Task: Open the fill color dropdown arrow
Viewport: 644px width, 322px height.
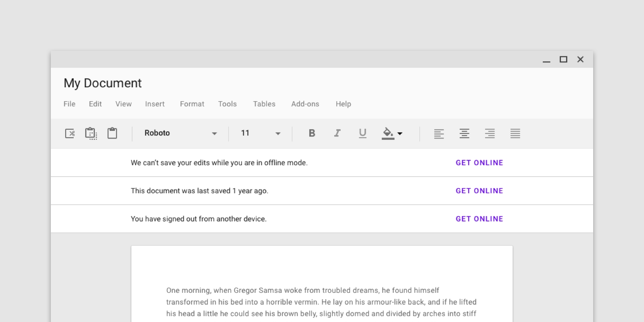Action: tap(400, 133)
